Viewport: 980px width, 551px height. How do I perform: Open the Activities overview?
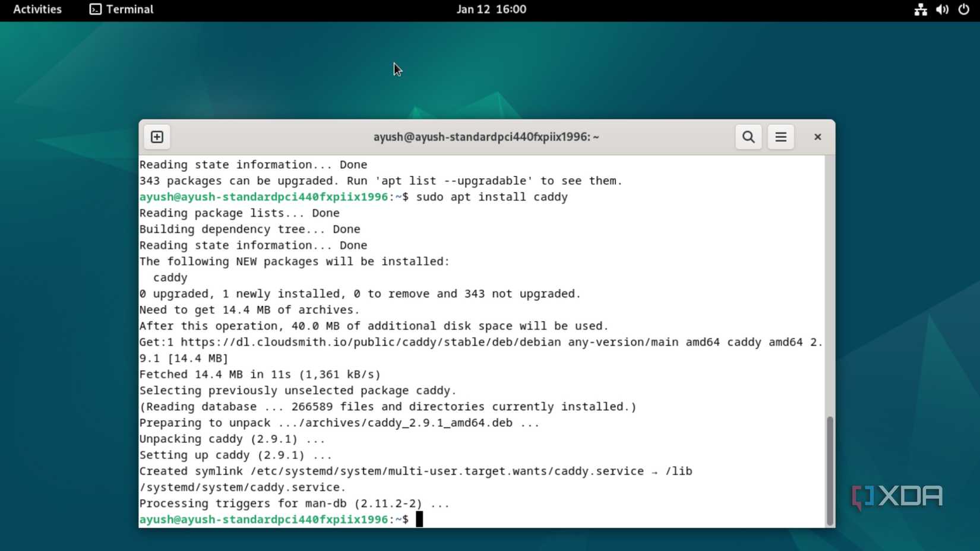[x=37, y=9]
